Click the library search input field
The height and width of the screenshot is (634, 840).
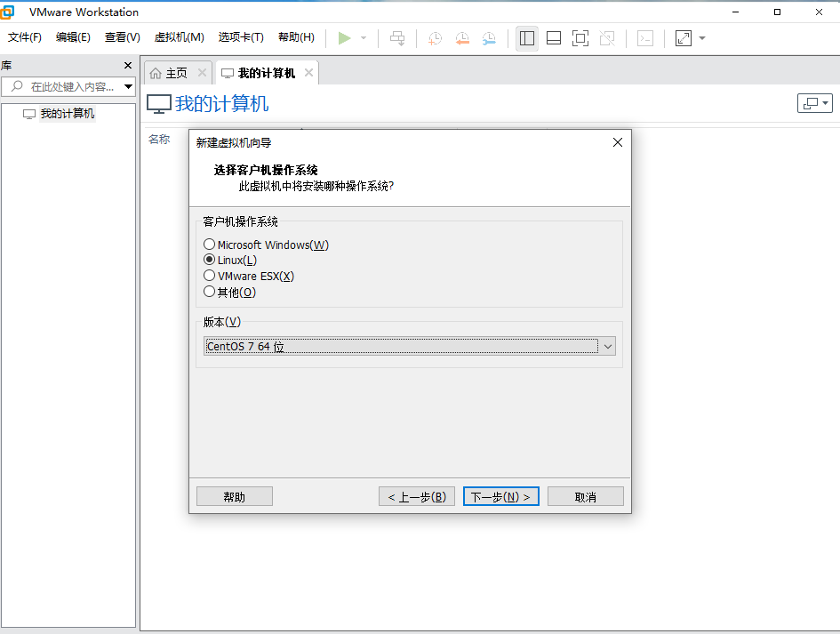click(x=68, y=86)
